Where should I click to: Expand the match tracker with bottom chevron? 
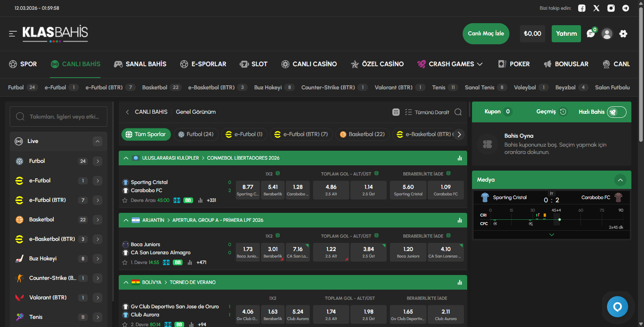click(x=552, y=235)
